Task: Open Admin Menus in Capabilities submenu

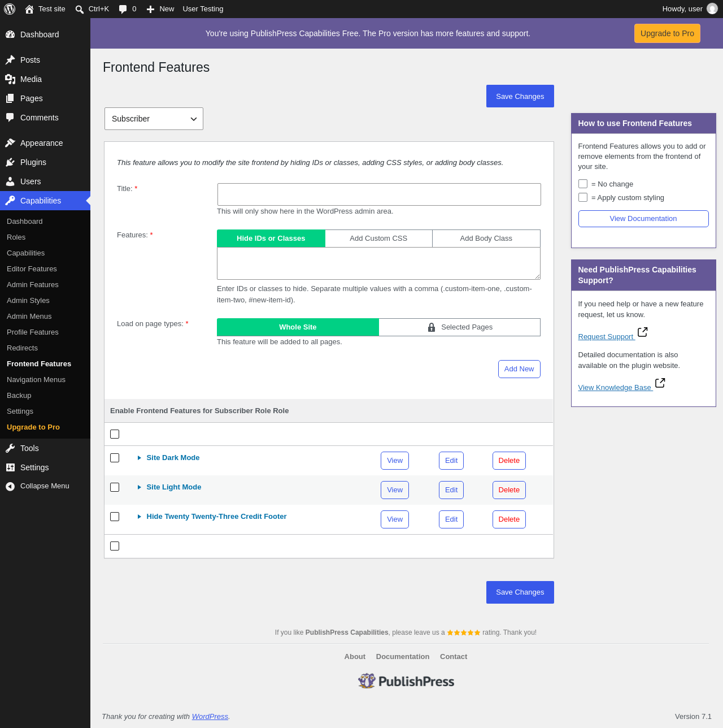Action: 29,317
